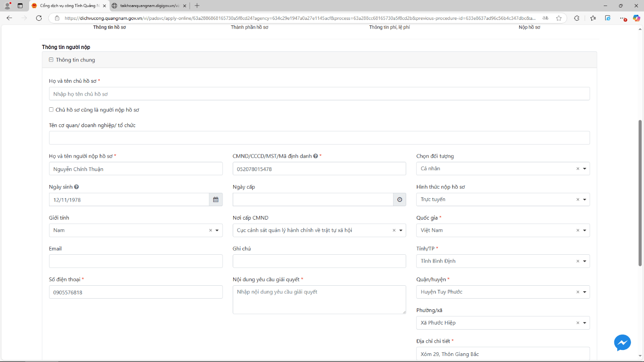Click the help icon next to Ngày sinh
Screen dimensions: 644x362
(76, 187)
